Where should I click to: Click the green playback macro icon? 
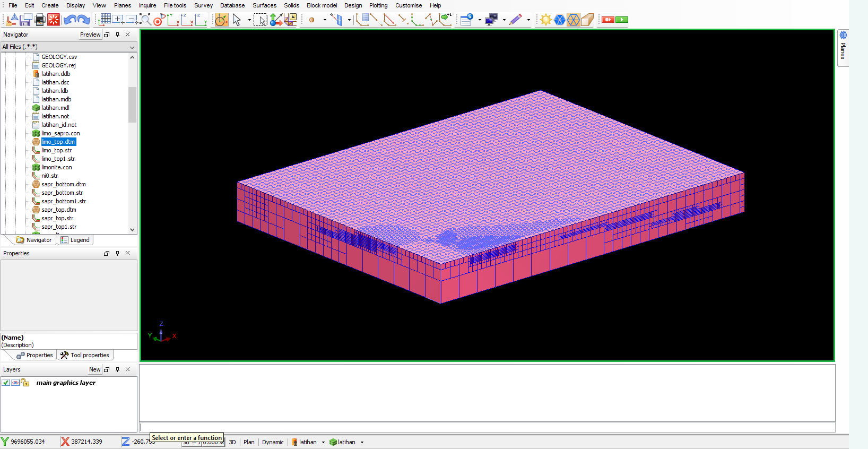(x=622, y=20)
